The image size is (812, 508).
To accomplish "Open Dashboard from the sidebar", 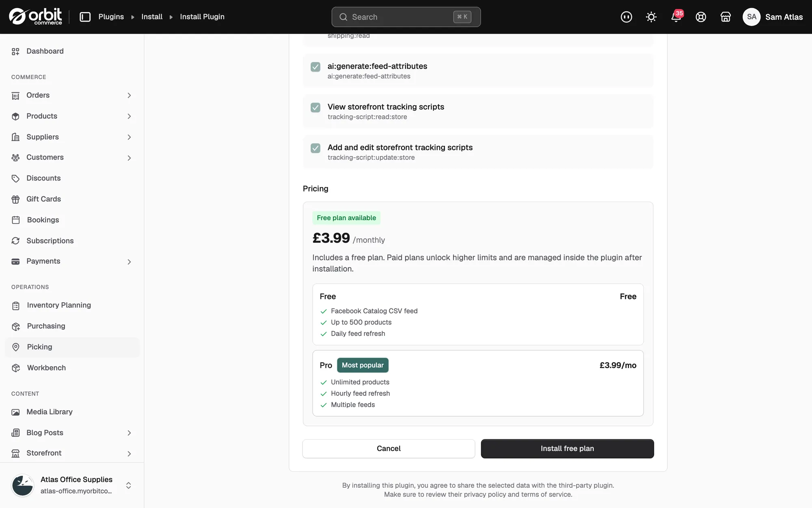I will [x=72, y=51].
